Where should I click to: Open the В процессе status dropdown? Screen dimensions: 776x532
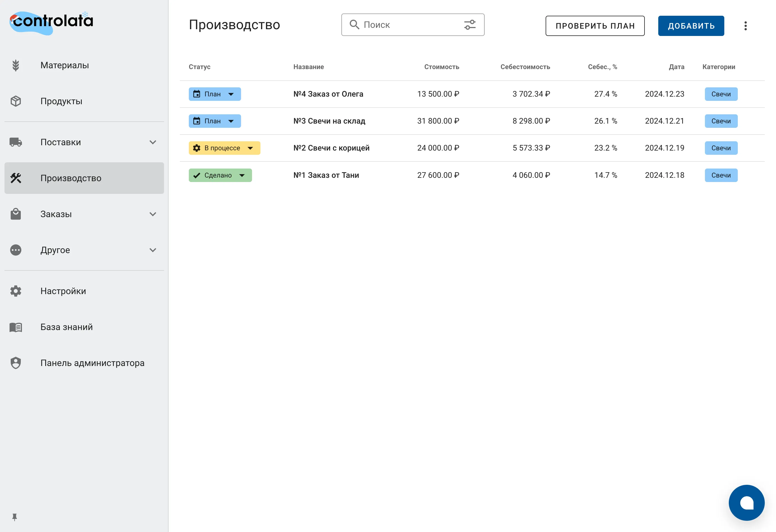[x=250, y=148]
